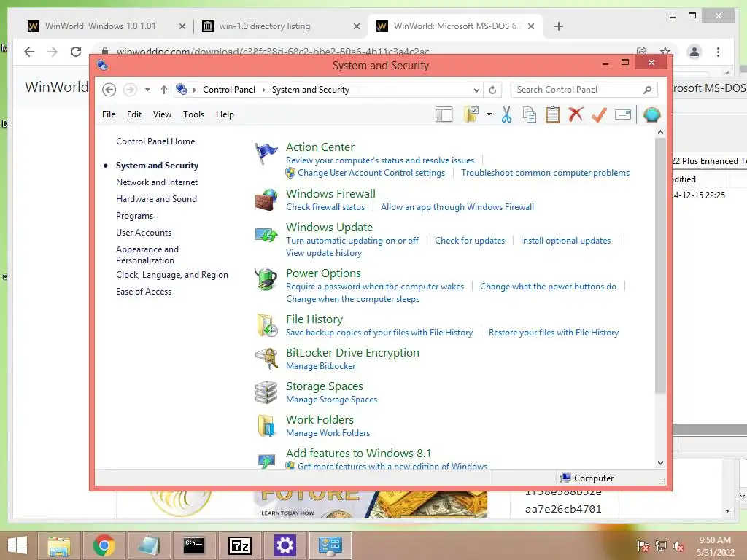Image resolution: width=747 pixels, height=560 pixels.
Task: Click the shell globe toolbar icon
Action: (651, 114)
